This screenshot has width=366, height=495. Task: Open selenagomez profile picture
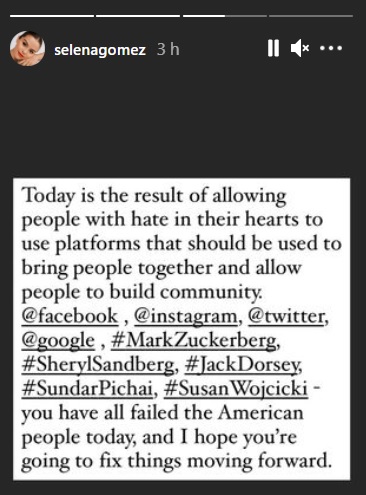pyautogui.click(x=27, y=49)
